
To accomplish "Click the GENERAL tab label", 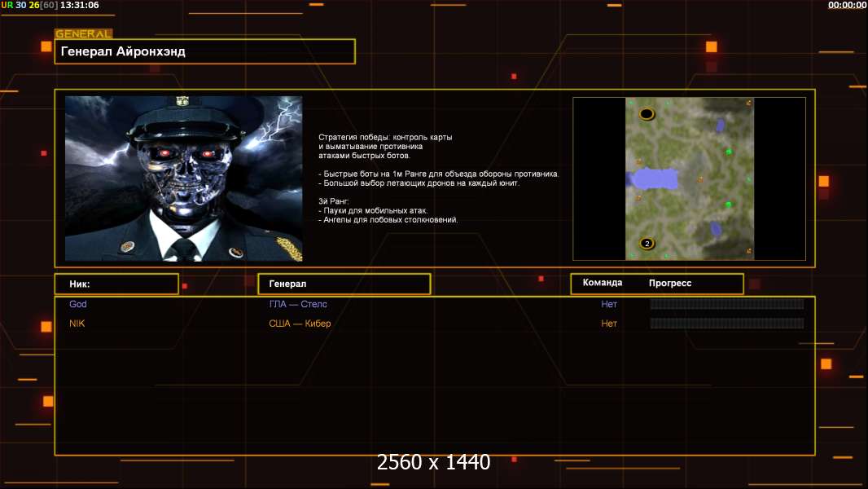I will 83,34.
